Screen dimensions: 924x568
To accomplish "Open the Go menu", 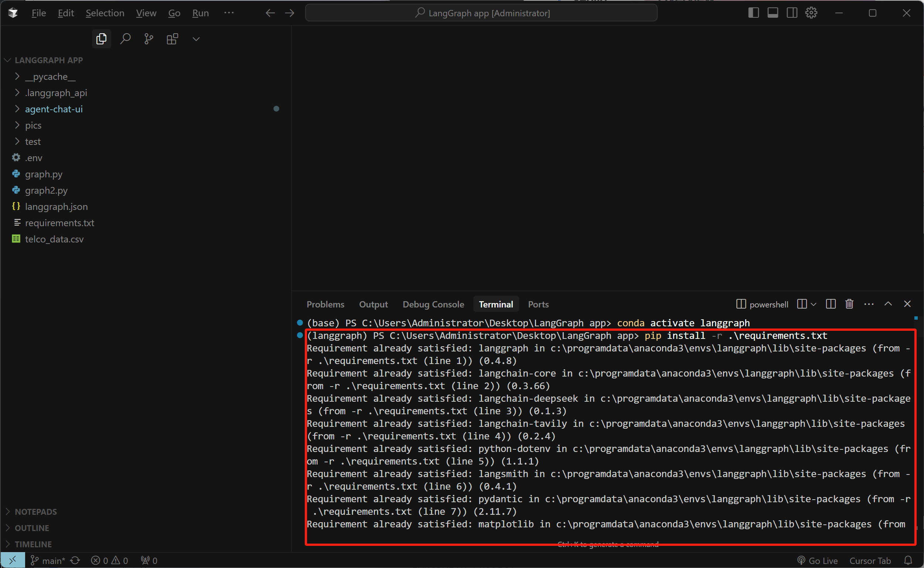I will [174, 13].
